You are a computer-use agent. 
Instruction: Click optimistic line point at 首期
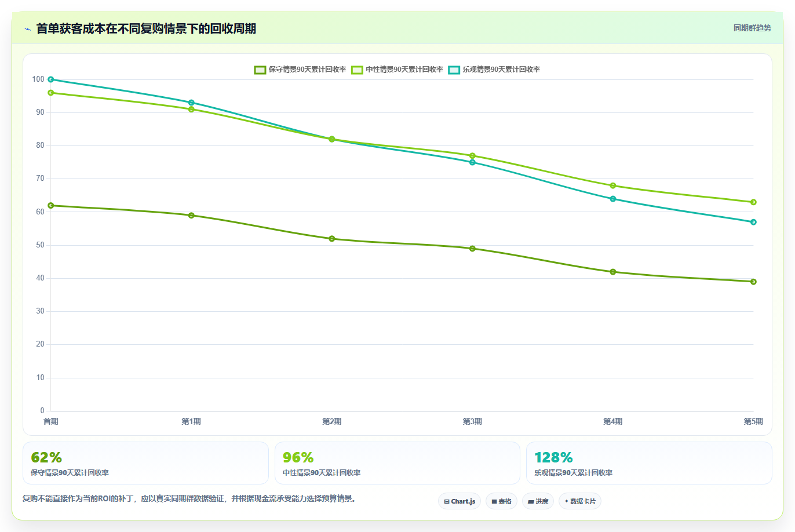coord(51,79)
